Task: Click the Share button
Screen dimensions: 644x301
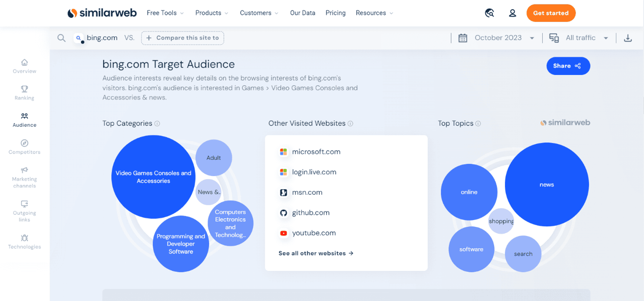Action: [568, 66]
